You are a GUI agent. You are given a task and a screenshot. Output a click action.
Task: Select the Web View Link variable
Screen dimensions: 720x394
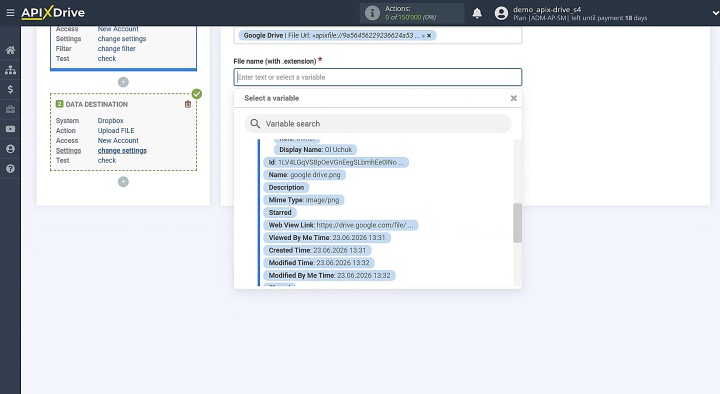[x=341, y=225]
